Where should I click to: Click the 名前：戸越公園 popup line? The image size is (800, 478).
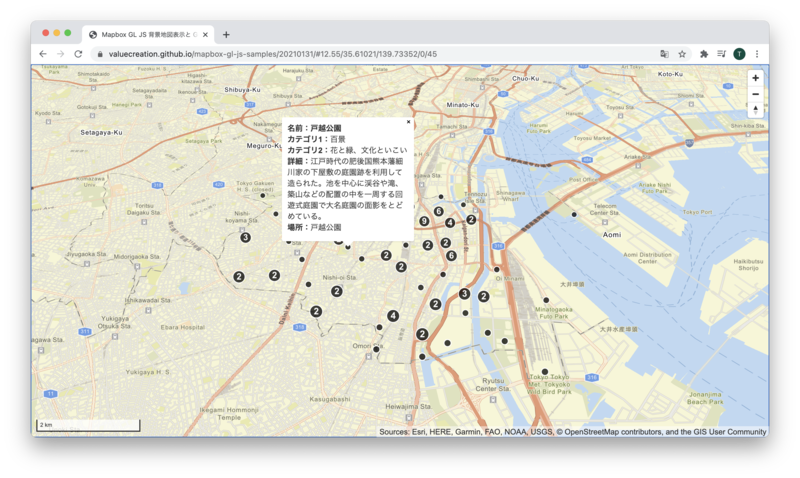(314, 128)
